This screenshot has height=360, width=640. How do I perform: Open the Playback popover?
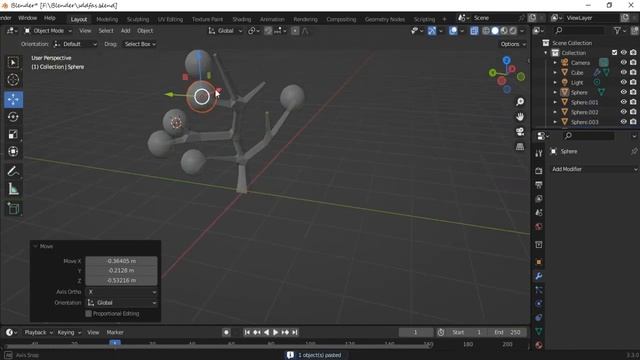click(x=38, y=332)
